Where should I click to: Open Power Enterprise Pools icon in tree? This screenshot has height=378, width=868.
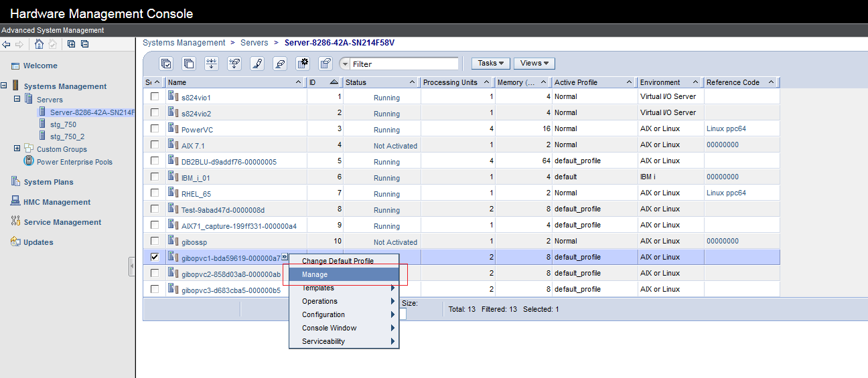[29, 161]
